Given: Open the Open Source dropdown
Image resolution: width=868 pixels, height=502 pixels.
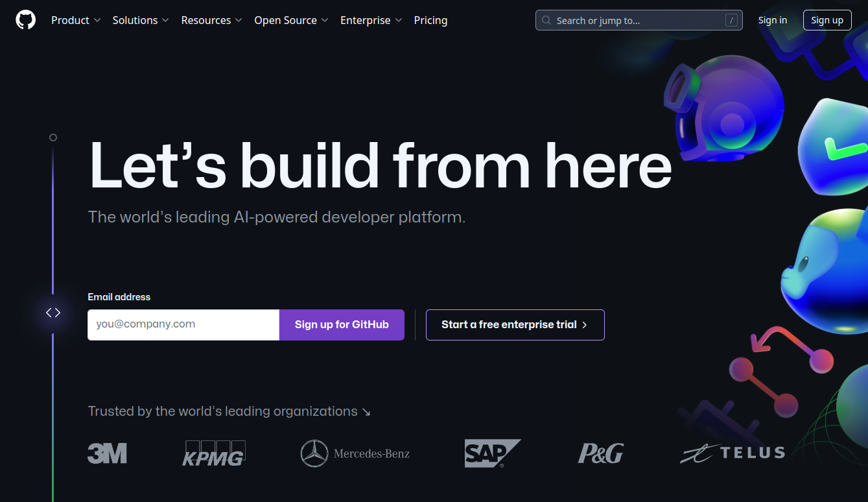Looking at the screenshot, I should point(291,20).
